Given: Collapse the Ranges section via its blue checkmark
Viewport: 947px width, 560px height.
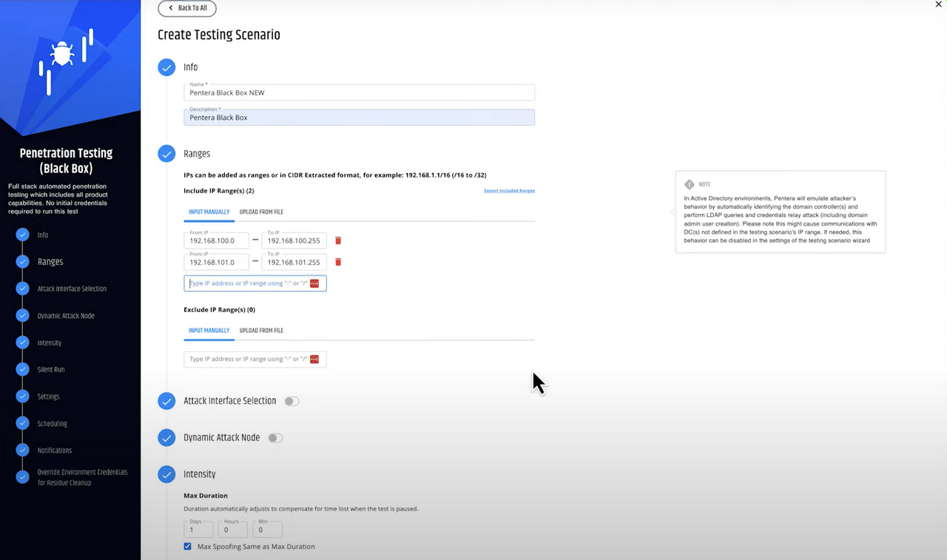Looking at the screenshot, I should (x=166, y=154).
